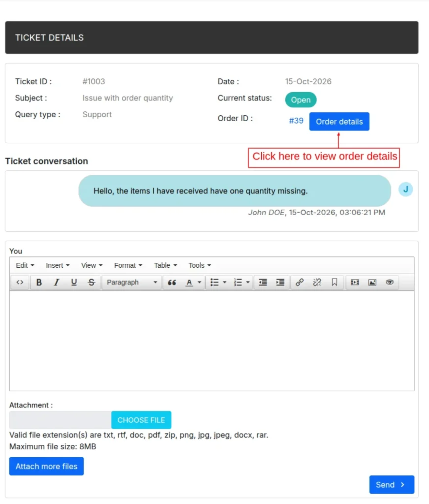The image size is (429, 504).
Task: Click the J avatar beside the message
Action: (x=405, y=189)
